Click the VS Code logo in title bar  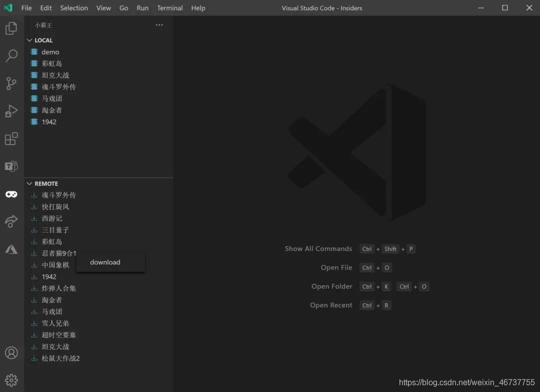click(8, 7)
